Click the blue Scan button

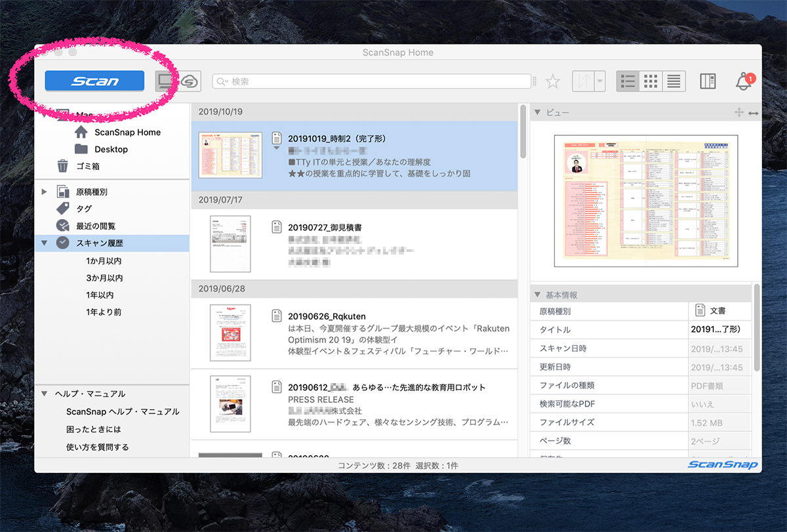tap(94, 81)
